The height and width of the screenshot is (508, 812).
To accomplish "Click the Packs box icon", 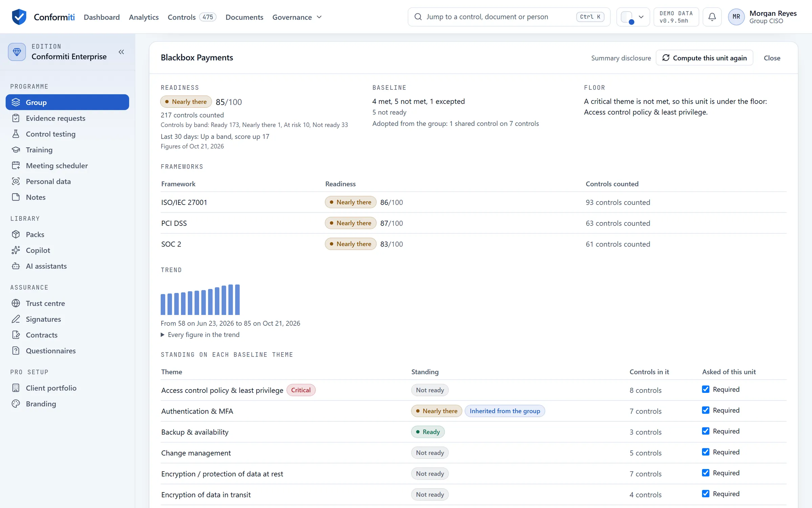I will (x=16, y=234).
